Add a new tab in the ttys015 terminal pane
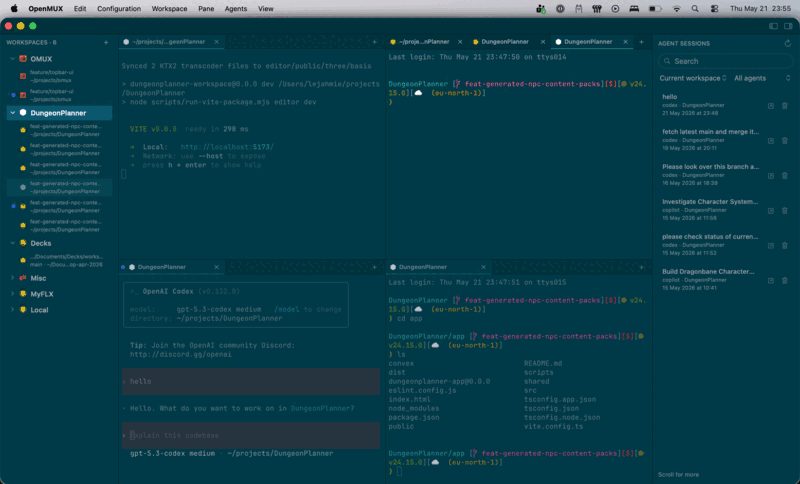The width and height of the screenshot is (800, 484). (641, 267)
